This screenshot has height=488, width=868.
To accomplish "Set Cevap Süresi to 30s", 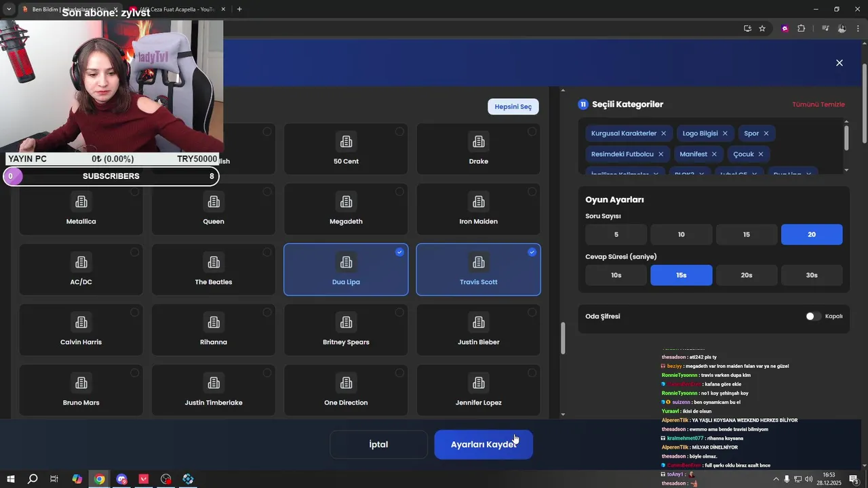I will [x=812, y=275].
